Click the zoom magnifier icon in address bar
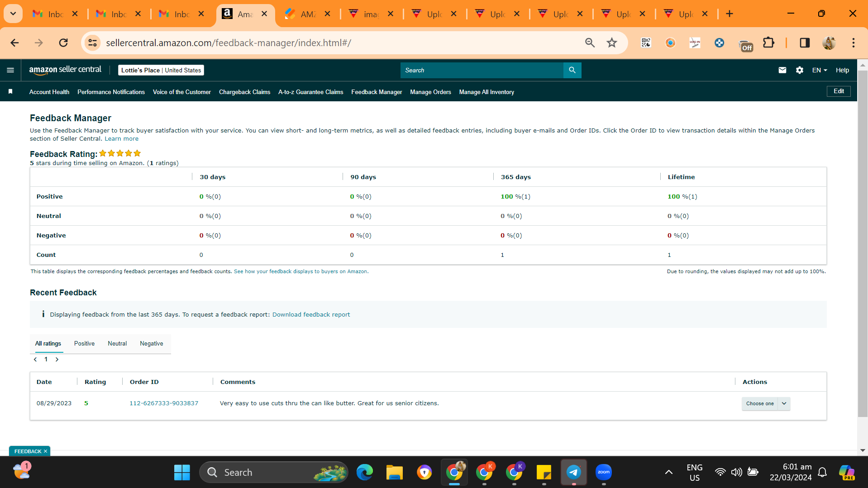This screenshot has width=868, height=488. click(x=590, y=43)
